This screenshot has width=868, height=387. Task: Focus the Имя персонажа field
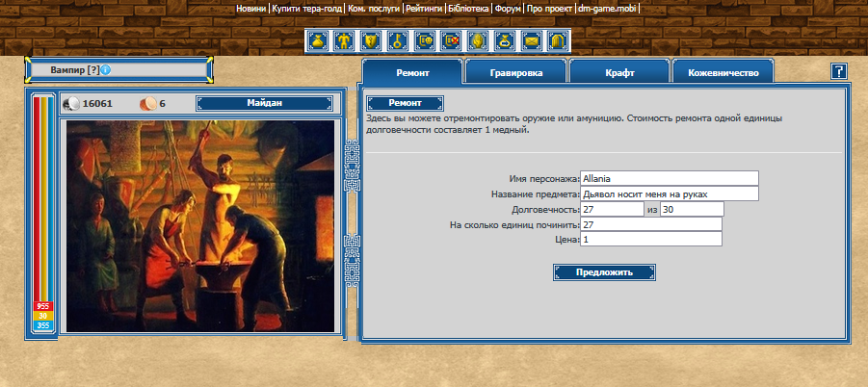click(x=669, y=178)
